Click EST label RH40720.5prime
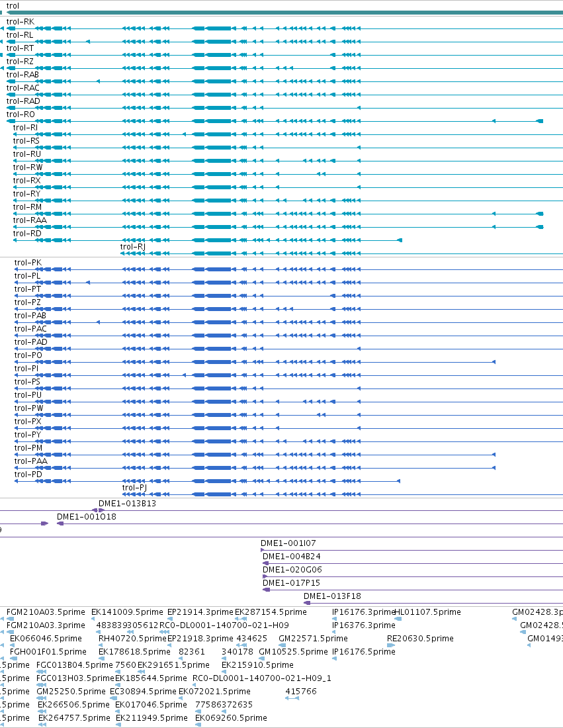The width and height of the screenshot is (563, 728). click(132, 639)
